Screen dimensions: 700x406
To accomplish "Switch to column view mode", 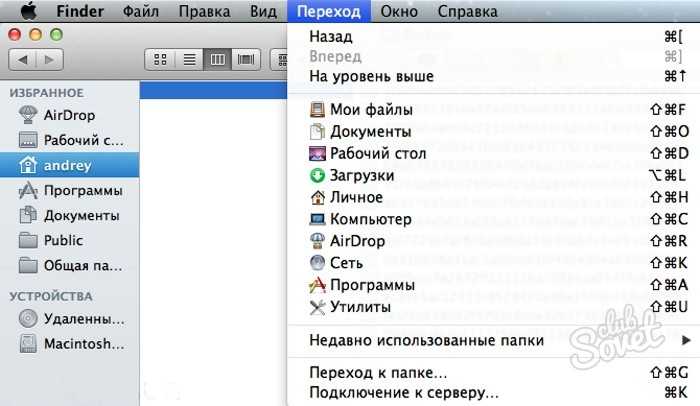I will pyautogui.click(x=217, y=59).
